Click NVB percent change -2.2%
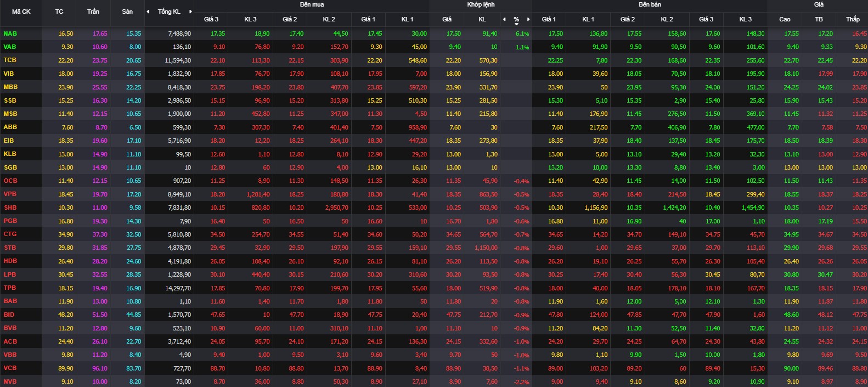 (x=521, y=382)
